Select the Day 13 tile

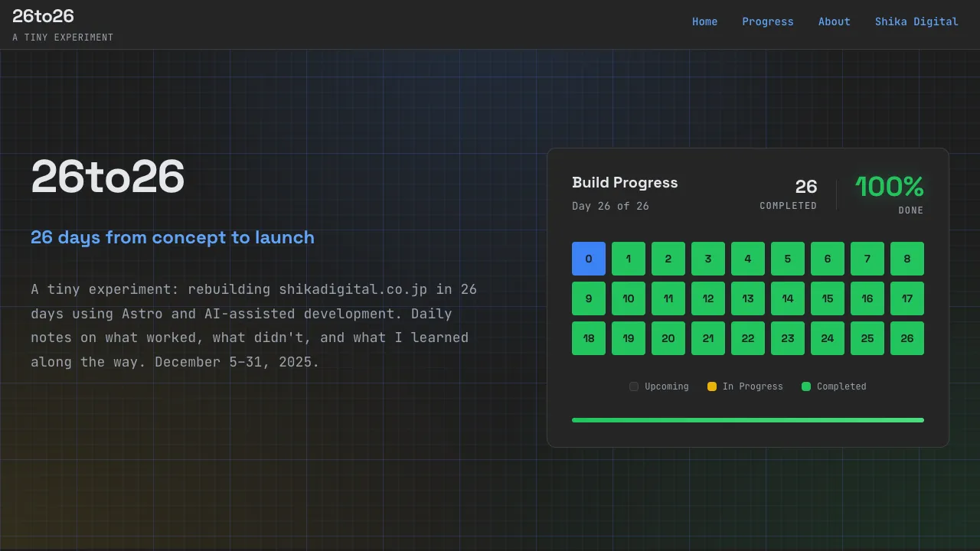point(748,298)
